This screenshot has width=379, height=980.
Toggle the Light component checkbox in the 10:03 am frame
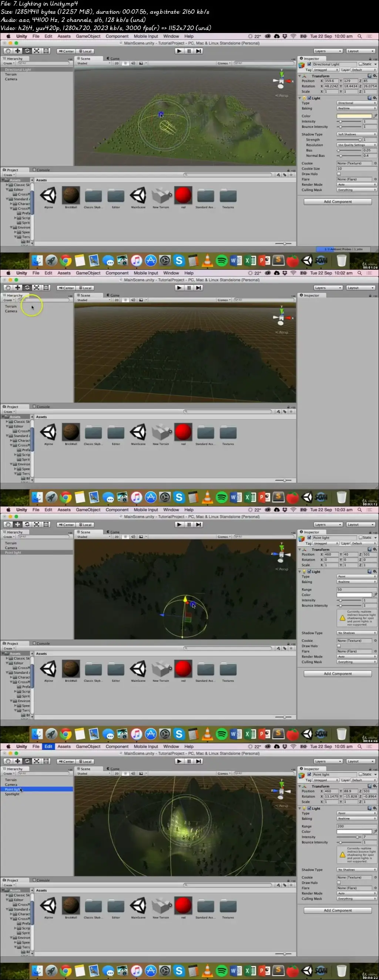click(x=309, y=571)
